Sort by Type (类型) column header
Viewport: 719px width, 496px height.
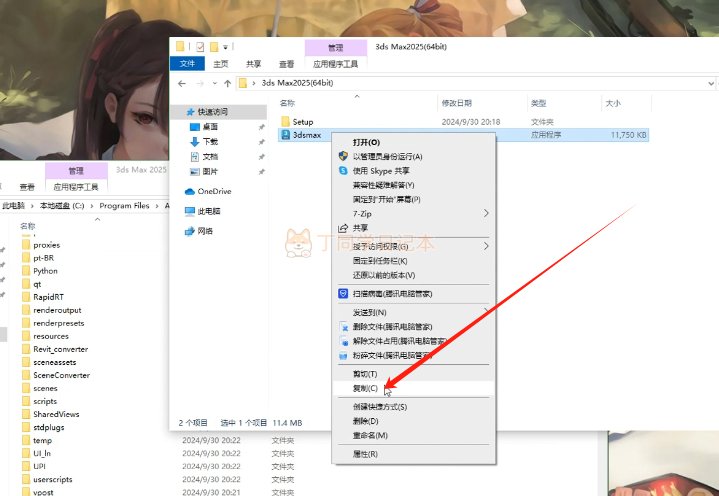[538, 103]
